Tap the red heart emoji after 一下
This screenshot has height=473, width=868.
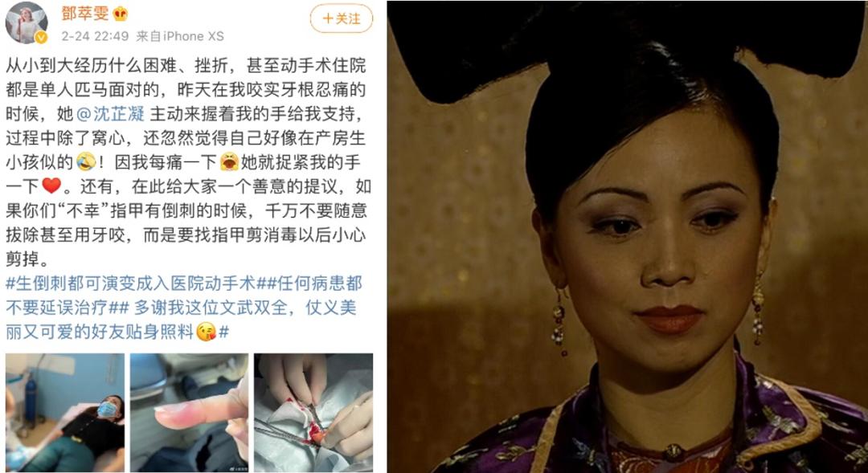point(51,186)
